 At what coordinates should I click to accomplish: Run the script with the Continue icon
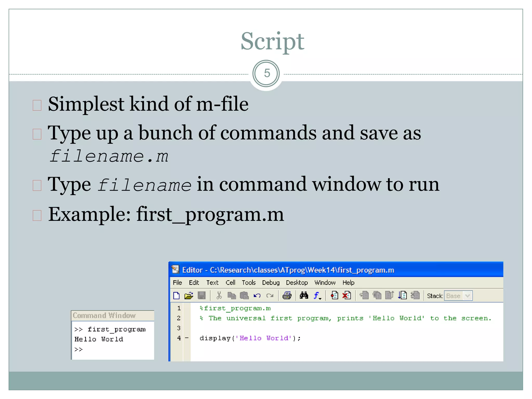pos(402,296)
